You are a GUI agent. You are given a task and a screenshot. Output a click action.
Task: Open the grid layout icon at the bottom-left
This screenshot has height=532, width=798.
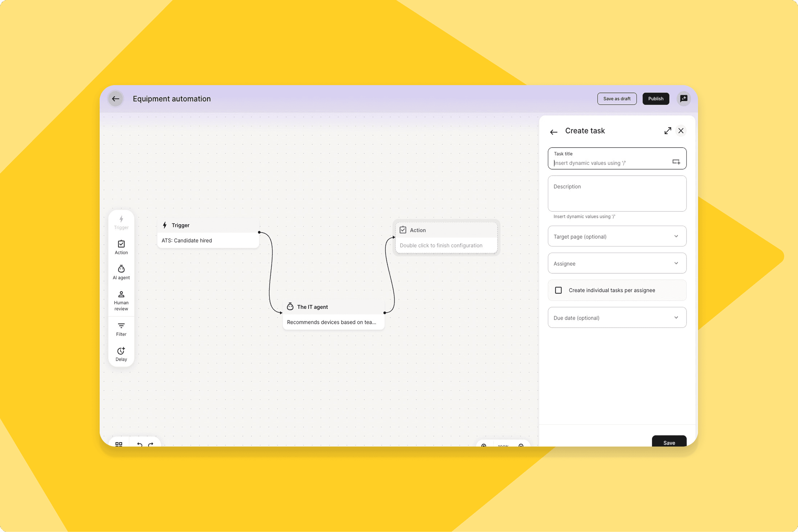pos(119,444)
